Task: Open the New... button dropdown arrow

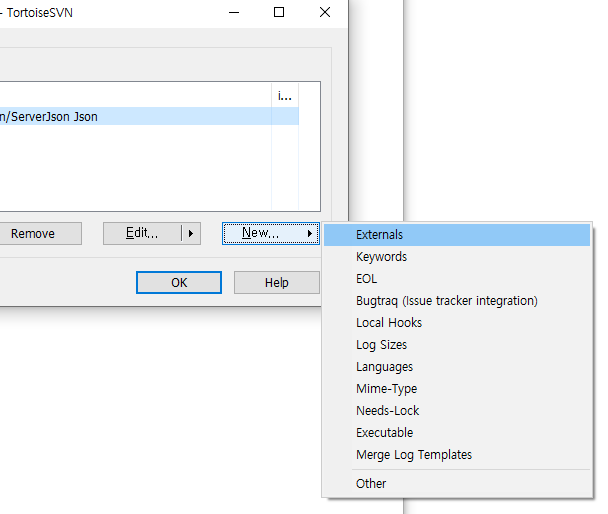Action: (310, 233)
